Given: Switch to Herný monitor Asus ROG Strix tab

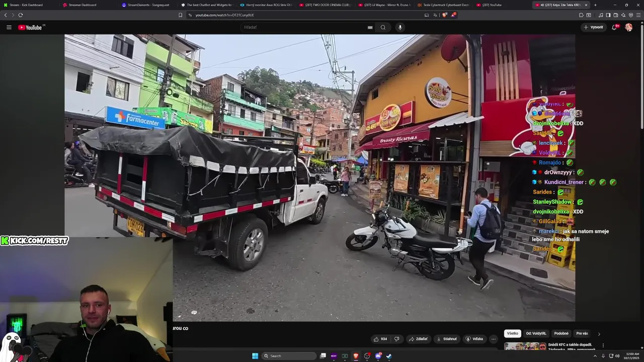Looking at the screenshot, I should click(267, 5).
